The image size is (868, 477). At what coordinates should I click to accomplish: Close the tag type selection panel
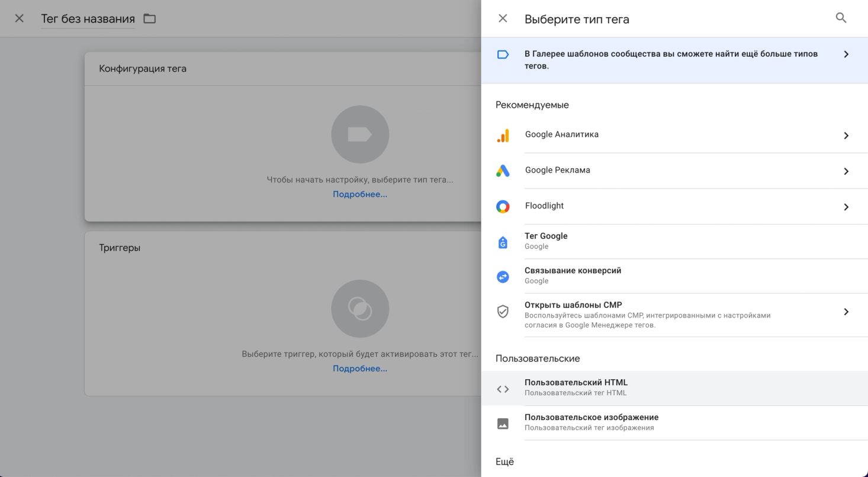(x=503, y=18)
